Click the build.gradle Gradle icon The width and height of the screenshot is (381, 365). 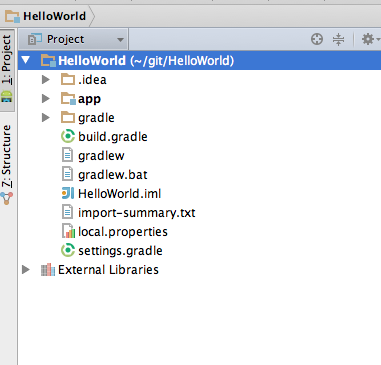click(68, 136)
